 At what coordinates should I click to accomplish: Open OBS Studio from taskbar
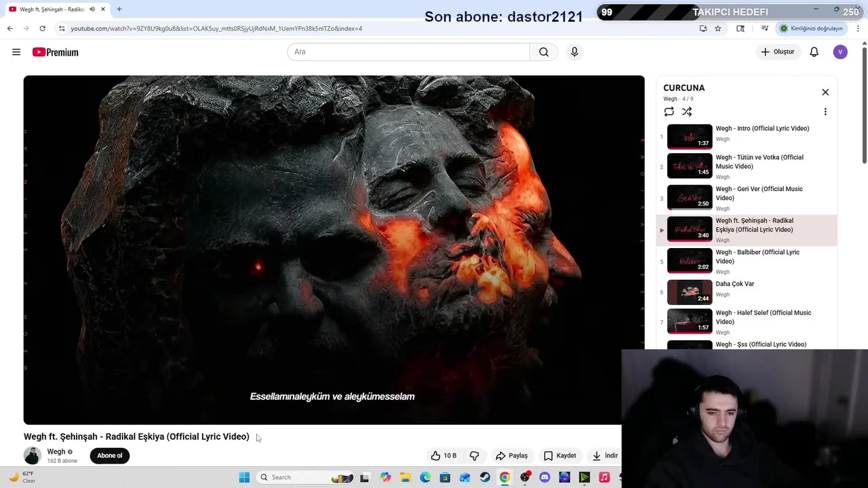coord(525,477)
